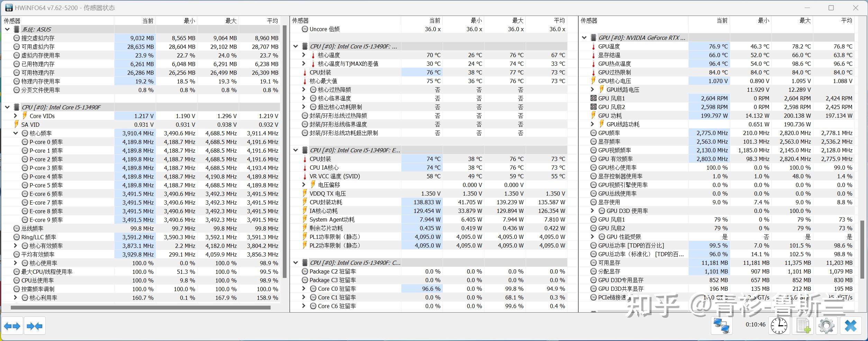Click the Uncore 倍频 circle icon

[x=305, y=29]
